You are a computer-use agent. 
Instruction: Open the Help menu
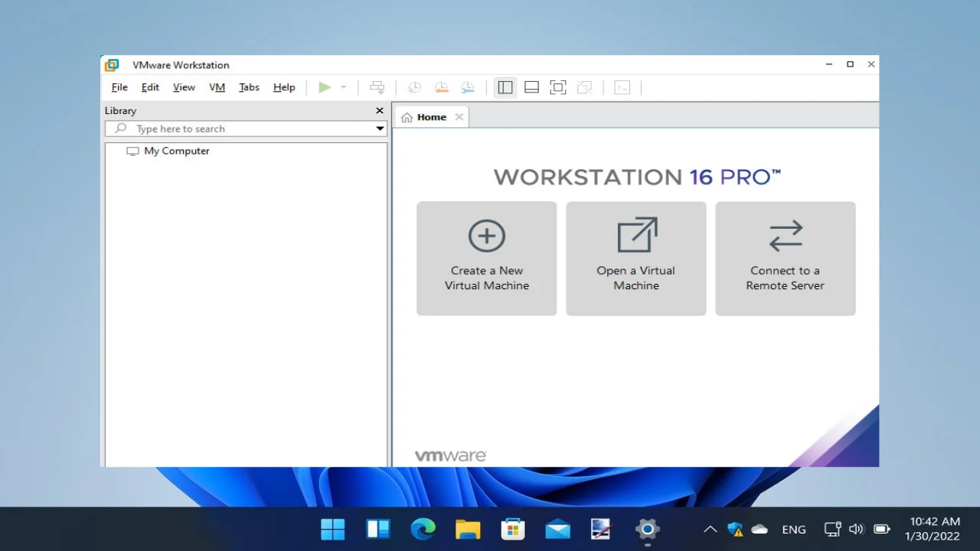point(284,87)
